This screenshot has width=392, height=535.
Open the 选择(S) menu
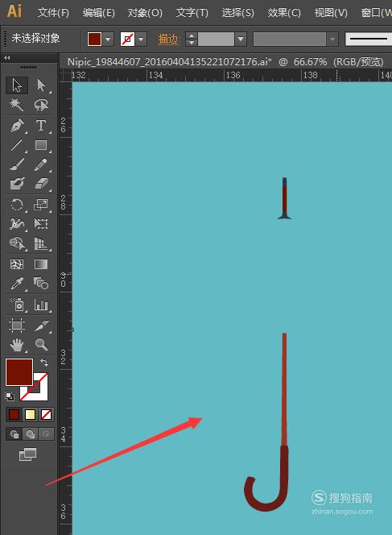point(238,13)
